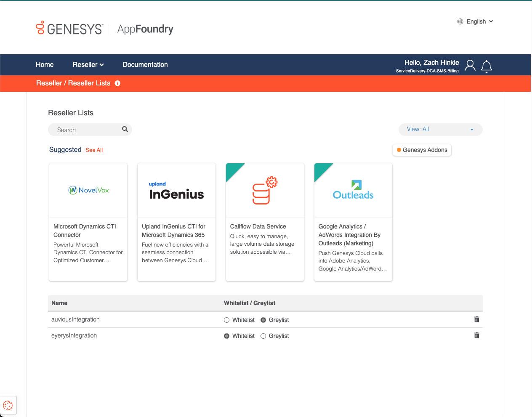
Task: Click inside the Search field
Action: (84, 130)
